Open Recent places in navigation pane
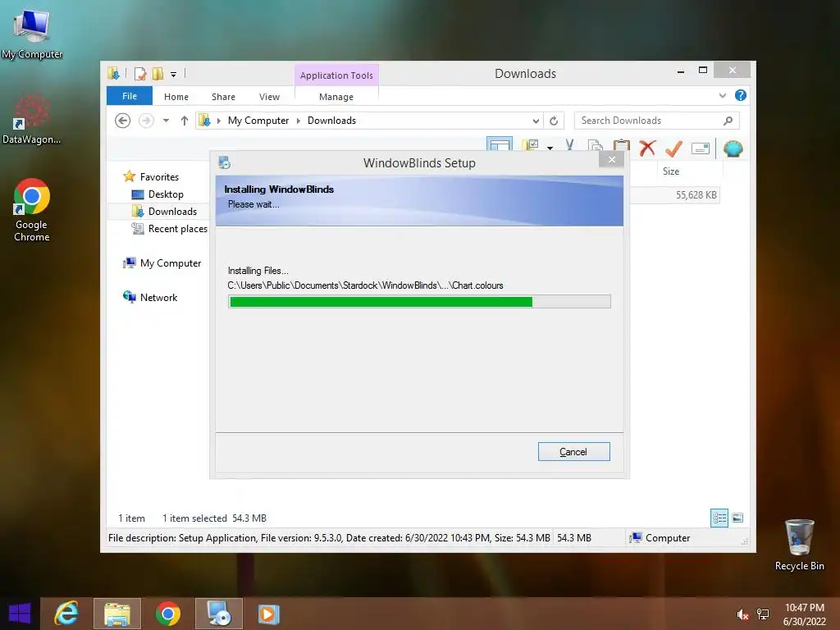The width and height of the screenshot is (840, 630). point(177,229)
